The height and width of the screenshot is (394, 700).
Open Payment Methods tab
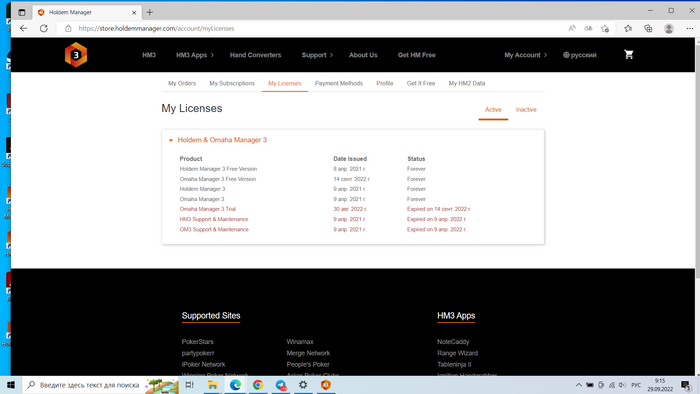point(339,83)
